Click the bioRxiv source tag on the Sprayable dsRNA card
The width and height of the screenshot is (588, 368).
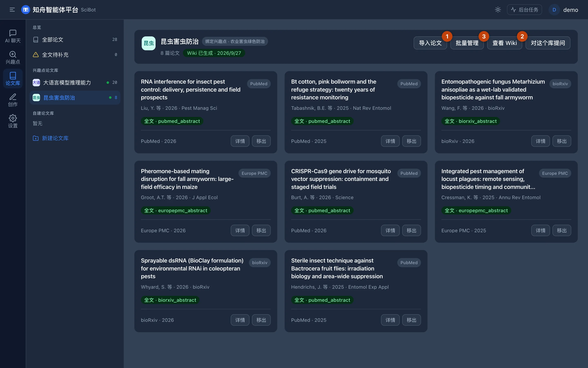259,263
